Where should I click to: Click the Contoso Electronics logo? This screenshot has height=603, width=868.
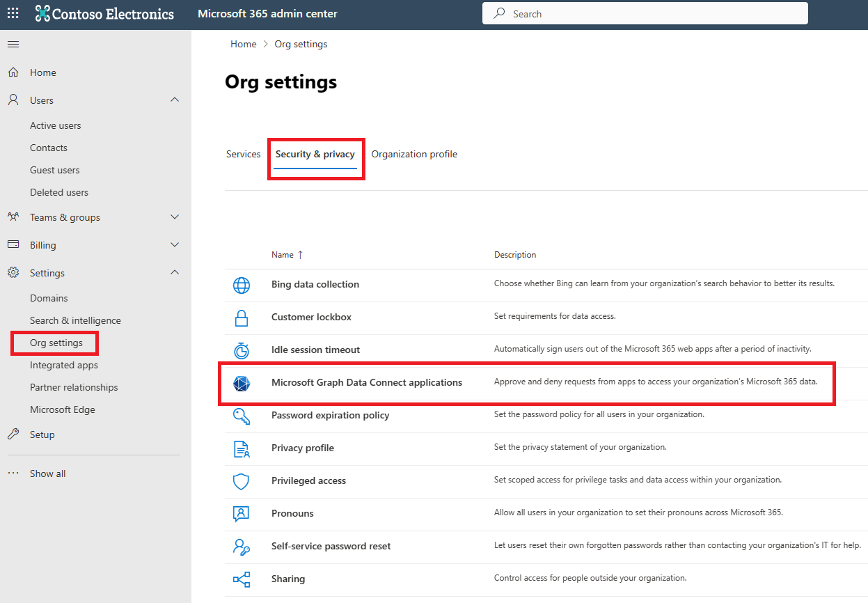104,14
